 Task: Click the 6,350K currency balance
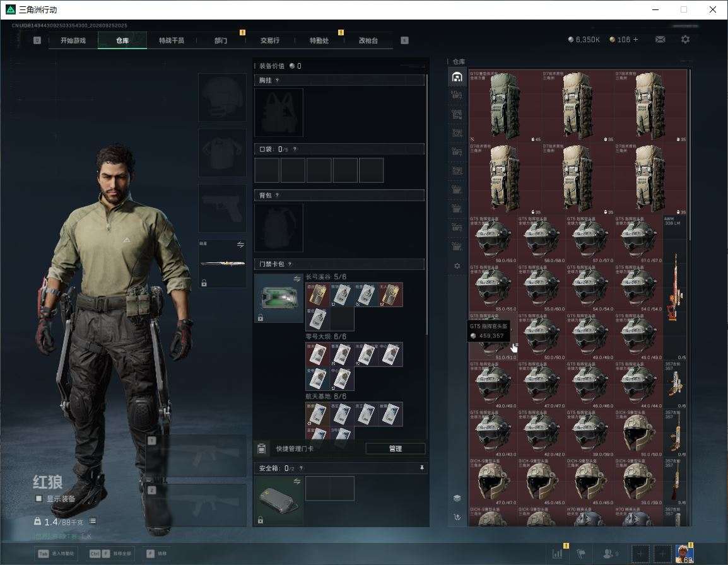pos(584,40)
